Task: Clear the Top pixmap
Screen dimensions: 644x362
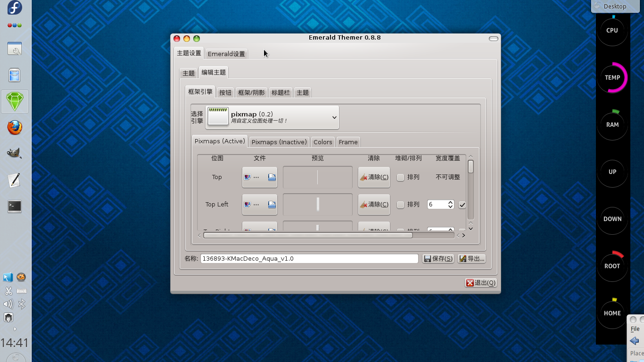Action: (x=374, y=177)
